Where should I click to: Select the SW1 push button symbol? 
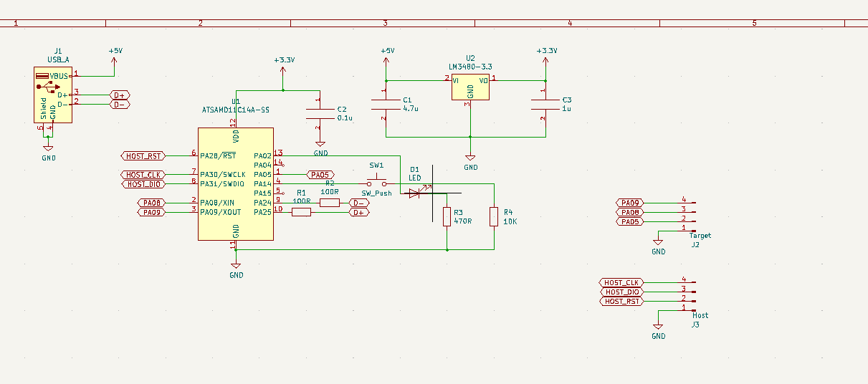tap(376, 181)
